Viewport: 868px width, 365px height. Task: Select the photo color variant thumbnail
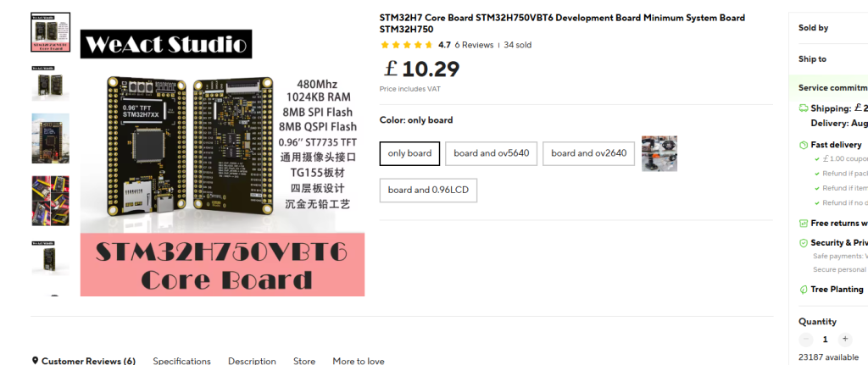[x=659, y=154]
